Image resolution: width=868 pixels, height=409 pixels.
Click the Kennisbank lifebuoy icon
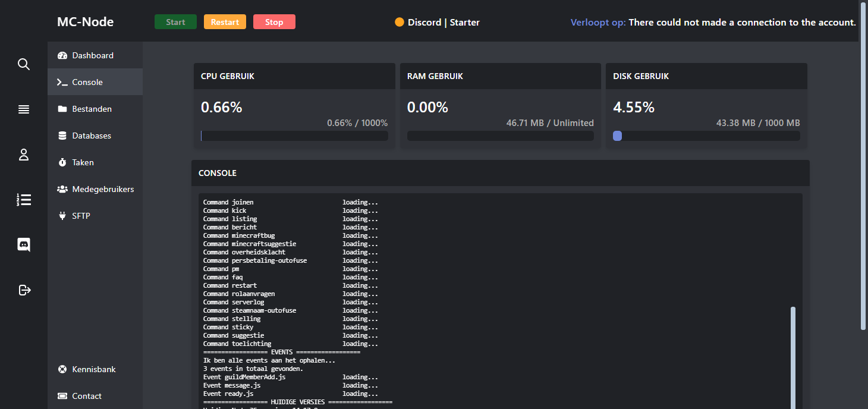pyautogui.click(x=62, y=369)
